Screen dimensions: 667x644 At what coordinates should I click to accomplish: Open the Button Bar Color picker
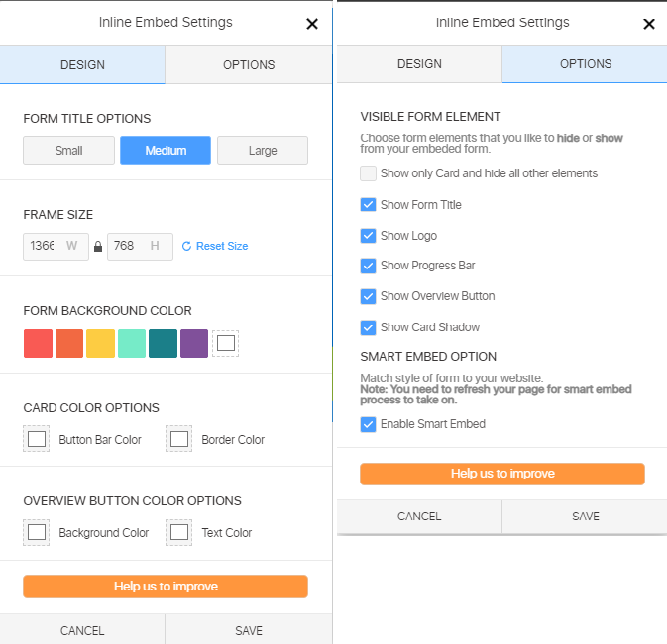[x=37, y=439]
